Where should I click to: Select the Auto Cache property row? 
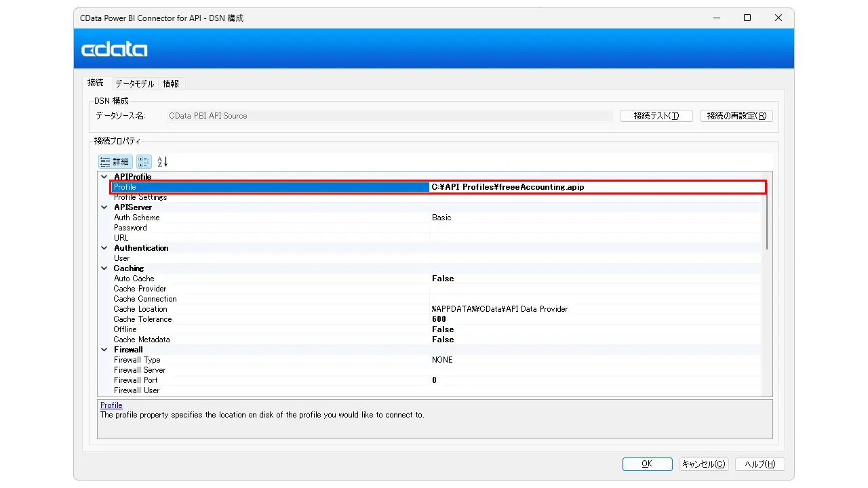point(436,279)
